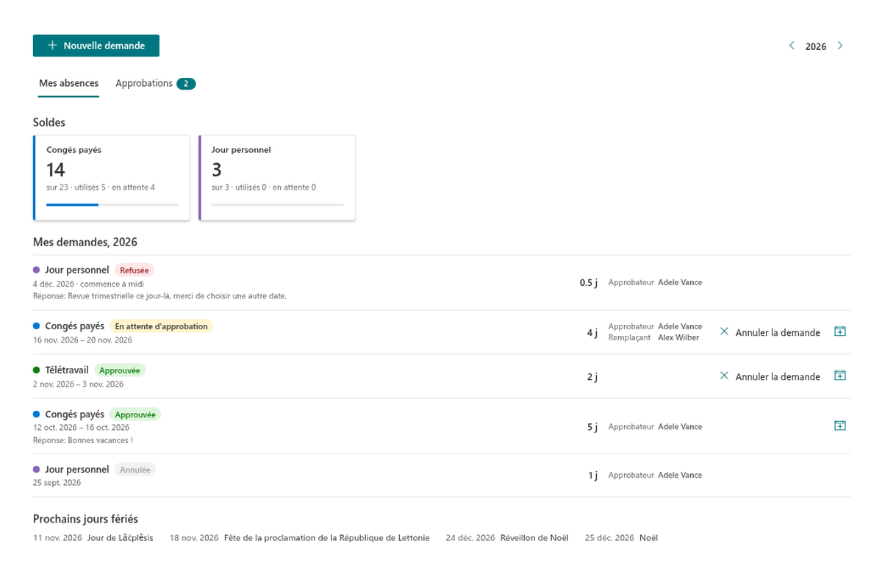The image size is (882, 588).
Task: Switch to the Mes absences tab
Action: (x=68, y=84)
